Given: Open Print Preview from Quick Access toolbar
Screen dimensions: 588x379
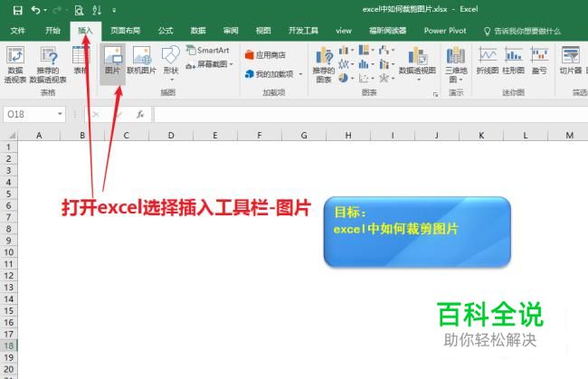Looking at the screenshot, I should click(x=79, y=10).
